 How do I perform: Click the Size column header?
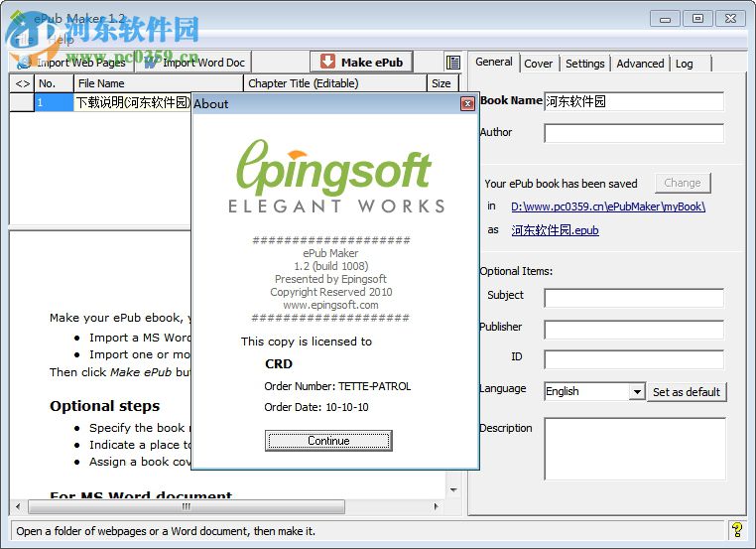(x=441, y=83)
